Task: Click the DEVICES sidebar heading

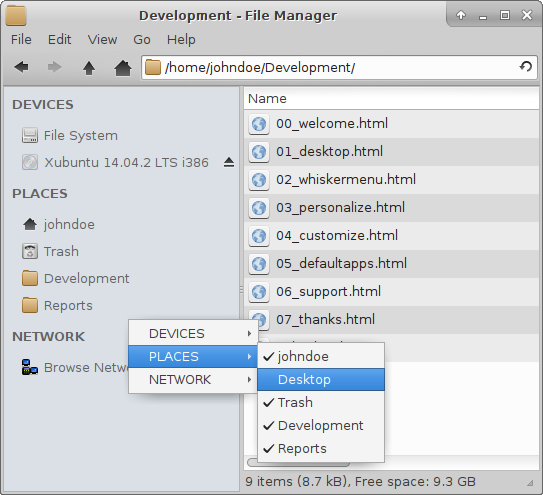Action: click(x=43, y=105)
